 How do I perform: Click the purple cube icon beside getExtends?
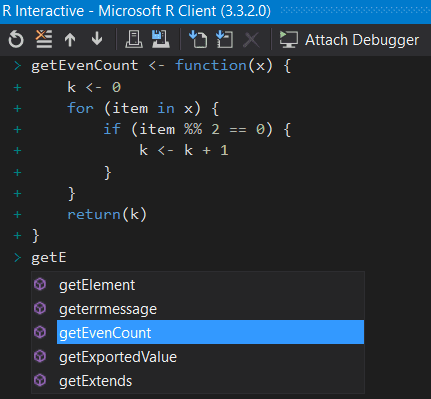click(x=40, y=380)
